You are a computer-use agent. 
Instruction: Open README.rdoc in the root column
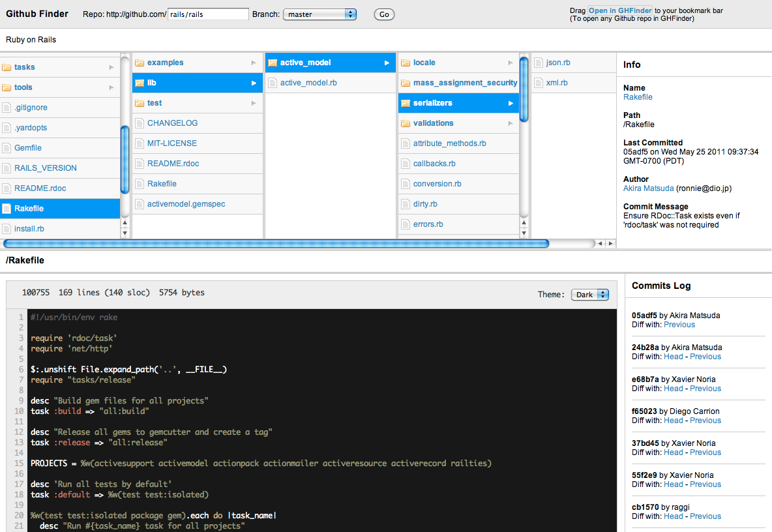coord(40,188)
